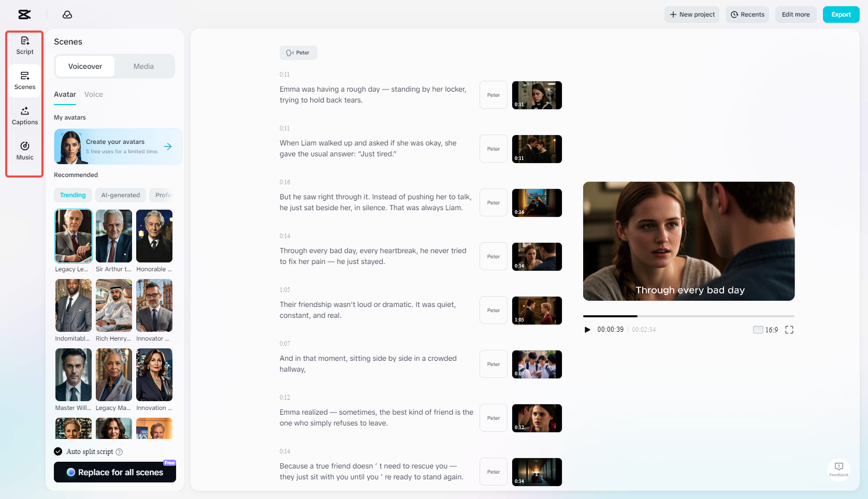868x499 pixels.
Task: Click the Export button
Action: point(841,14)
